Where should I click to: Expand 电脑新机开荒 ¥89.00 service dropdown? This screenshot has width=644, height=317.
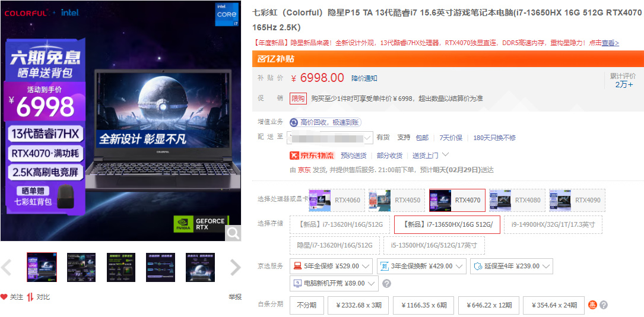pyautogui.click(x=334, y=283)
